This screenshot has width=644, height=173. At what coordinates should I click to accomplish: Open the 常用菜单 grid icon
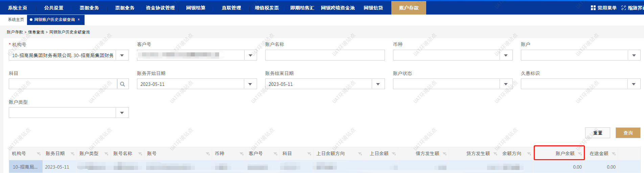(593, 8)
